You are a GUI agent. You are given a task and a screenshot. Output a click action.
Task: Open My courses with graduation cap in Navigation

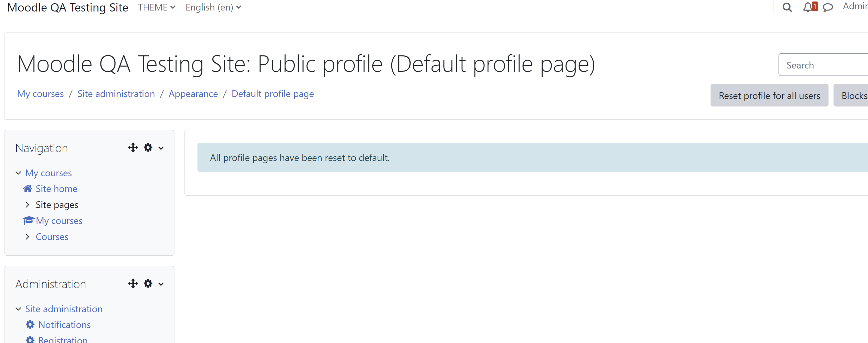pyautogui.click(x=59, y=221)
